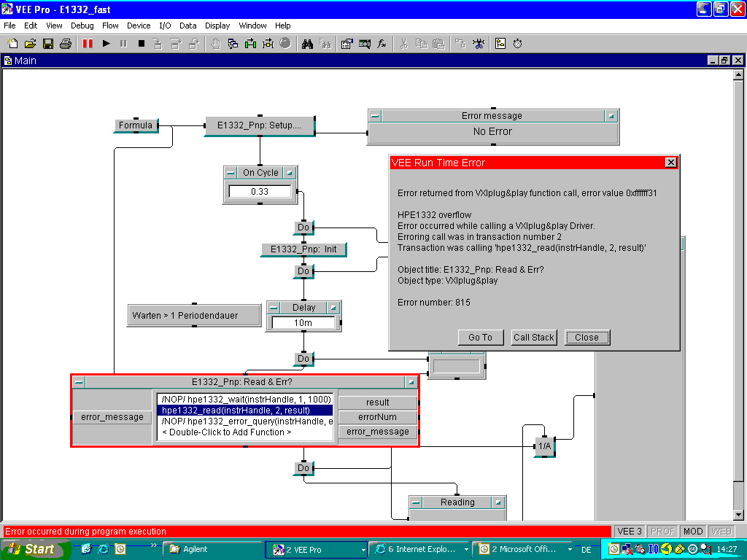Click the stopwatch toolbar icon
This screenshot has width=747, height=560.
pos(517,44)
